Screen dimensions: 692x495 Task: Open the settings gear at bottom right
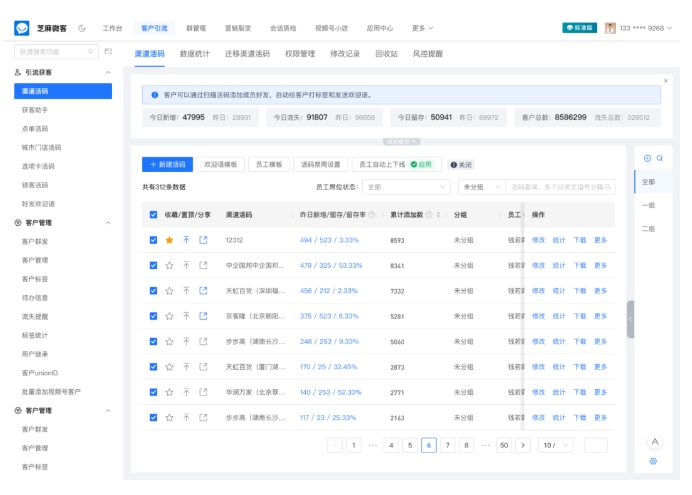click(654, 461)
